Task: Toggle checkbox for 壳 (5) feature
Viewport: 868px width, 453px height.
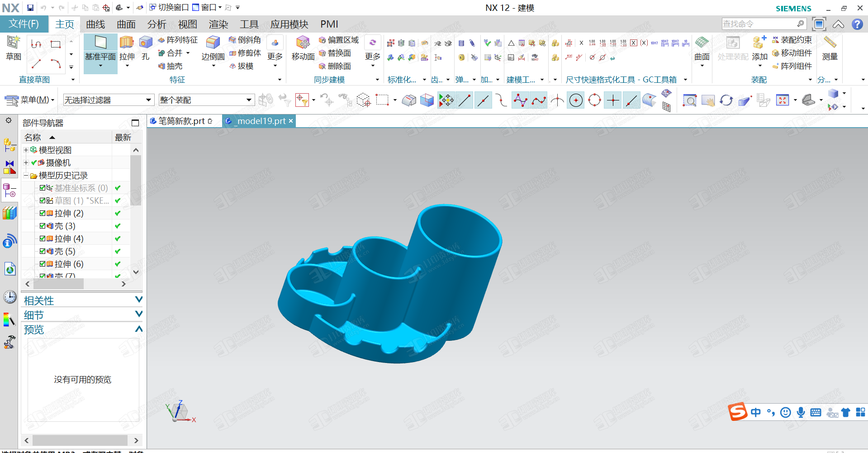Action: tap(43, 251)
